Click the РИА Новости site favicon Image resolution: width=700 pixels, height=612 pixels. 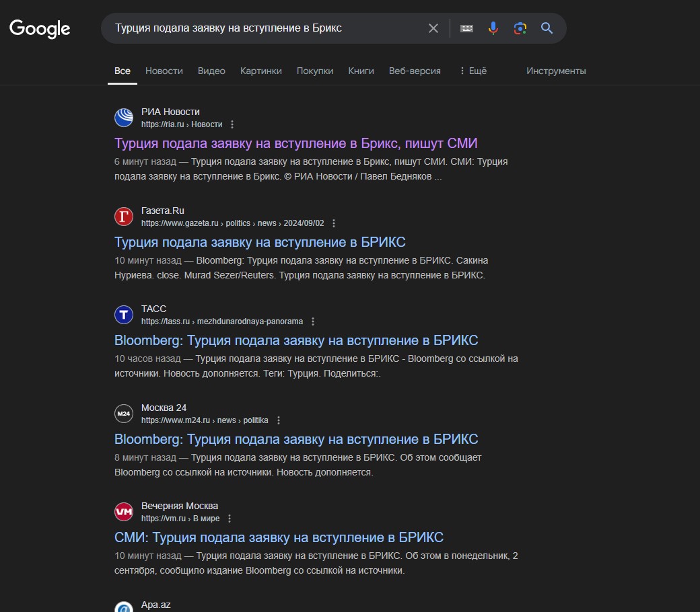(124, 118)
